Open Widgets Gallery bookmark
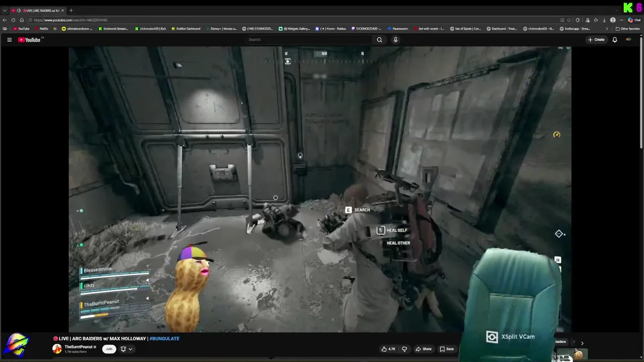Image resolution: width=644 pixels, height=362 pixels. (x=294, y=29)
